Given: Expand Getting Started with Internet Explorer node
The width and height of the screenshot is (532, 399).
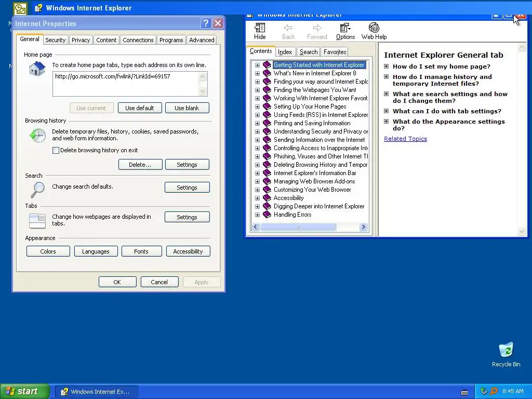Looking at the screenshot, I should click(257, 65).
